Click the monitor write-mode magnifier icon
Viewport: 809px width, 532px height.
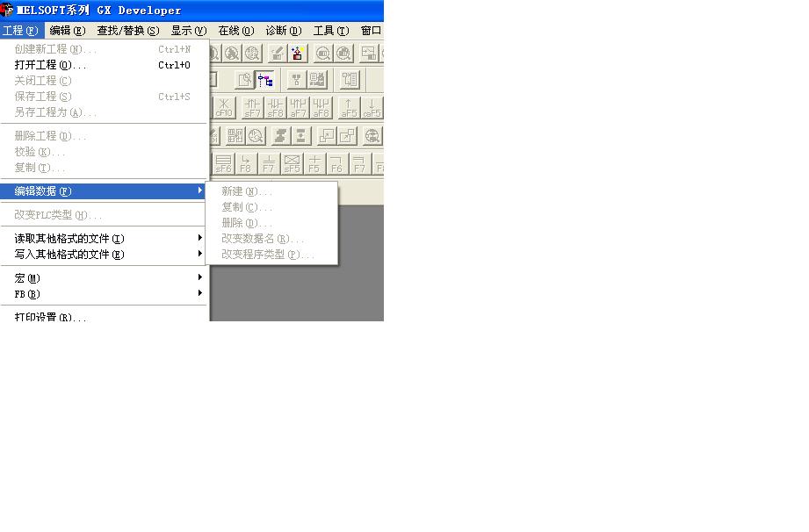tap(343, 53)
